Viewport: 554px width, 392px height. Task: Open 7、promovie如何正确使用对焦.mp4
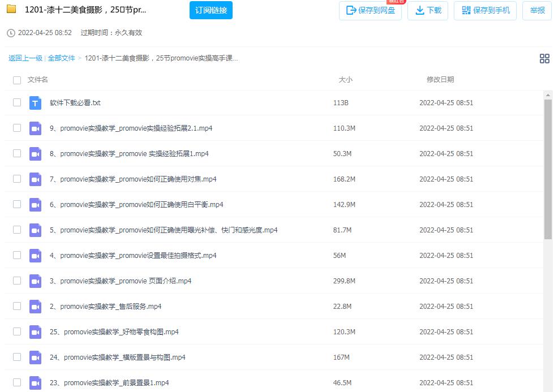point(133,179)
